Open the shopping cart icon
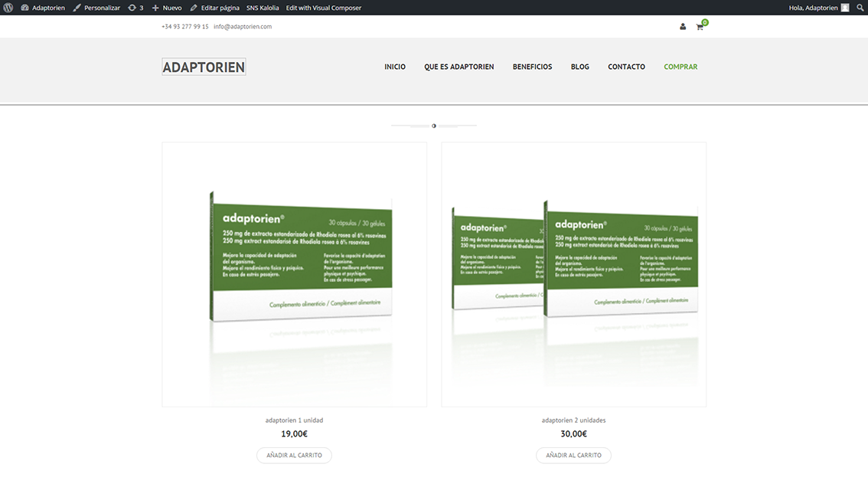This screenshot has width=868, height=487. [x=700, y=27]
